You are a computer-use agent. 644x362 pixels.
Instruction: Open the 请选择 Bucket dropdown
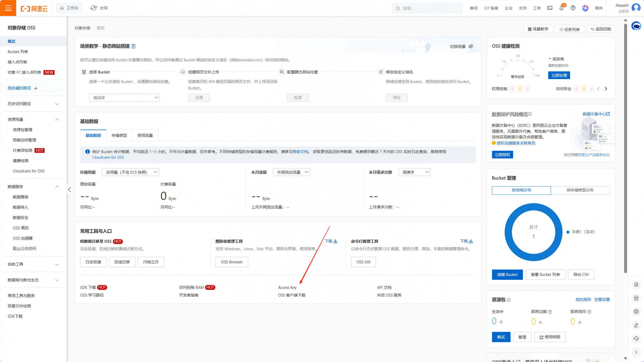coord(124,98)
